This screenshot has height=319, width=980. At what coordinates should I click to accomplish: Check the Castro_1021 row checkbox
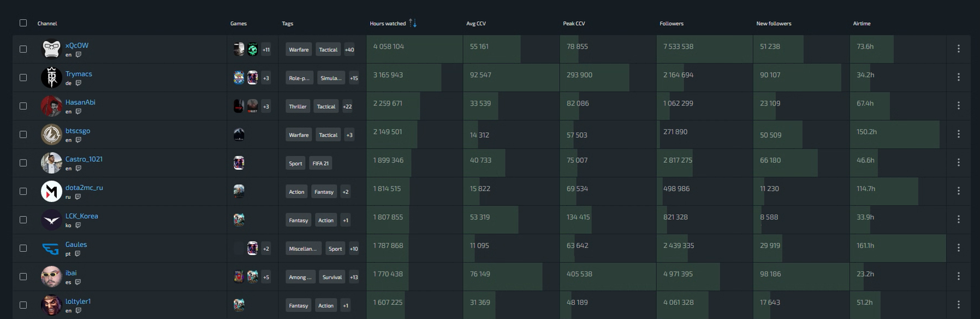coord(23,163)
